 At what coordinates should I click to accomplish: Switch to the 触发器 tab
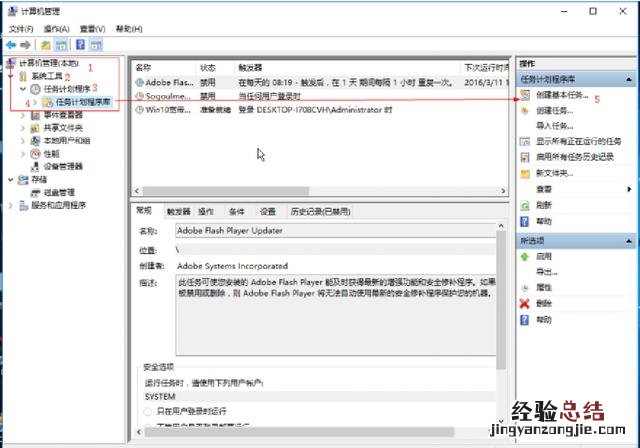point(178,212)
